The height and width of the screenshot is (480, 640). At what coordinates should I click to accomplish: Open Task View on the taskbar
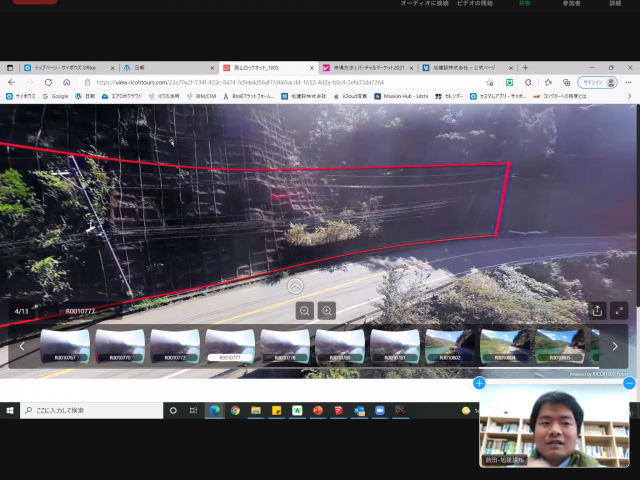pyautogui.click(x=193, y=411)
